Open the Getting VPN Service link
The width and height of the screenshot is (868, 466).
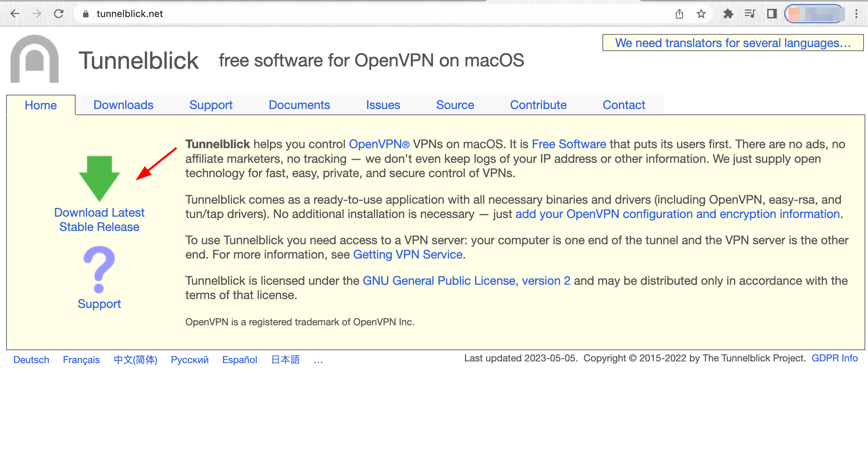tap(407, 254)
